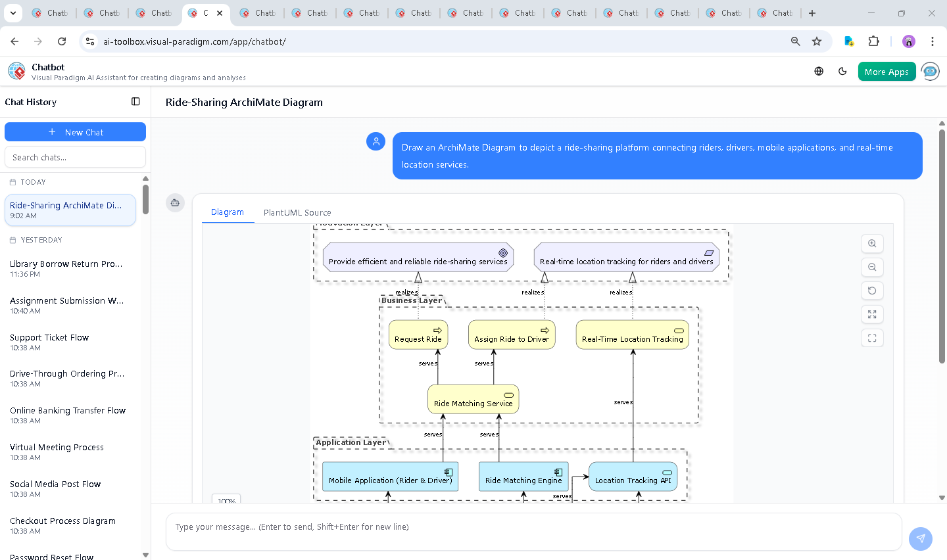Fit diagram to view
Image resolution: width=947 pixels, height=560 pixels.
(x=872, y=315)
